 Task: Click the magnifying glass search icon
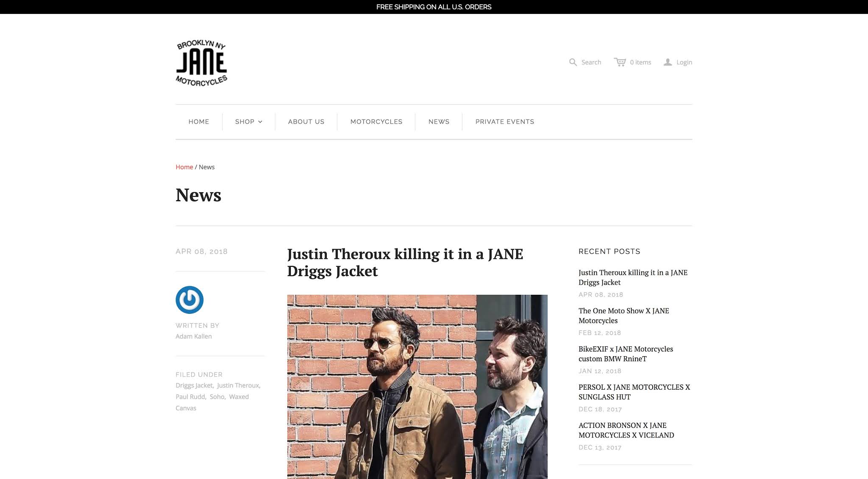573,62
